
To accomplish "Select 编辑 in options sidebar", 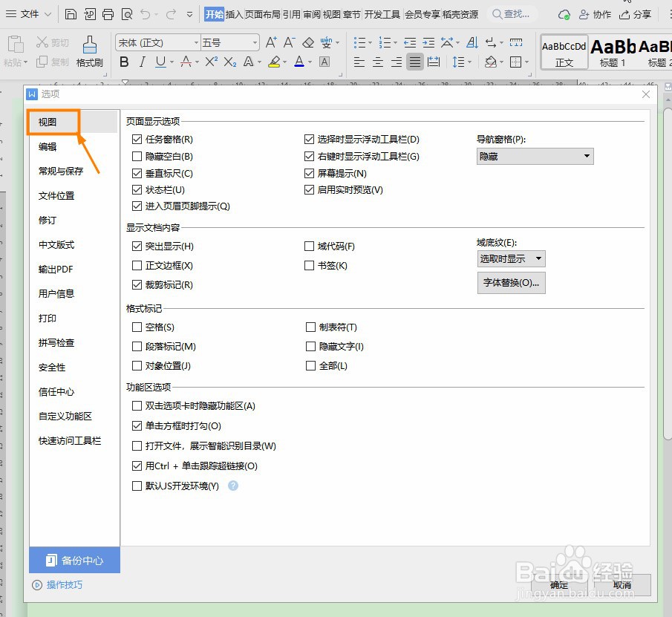I will pyautogui.click(x=48, y=146).
